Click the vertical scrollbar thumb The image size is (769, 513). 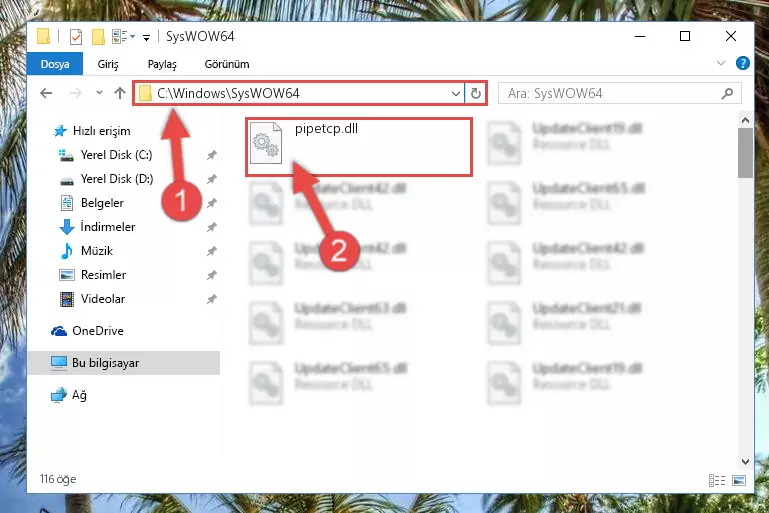(745, 153)
